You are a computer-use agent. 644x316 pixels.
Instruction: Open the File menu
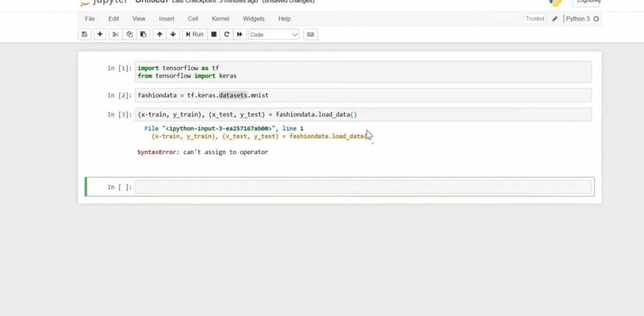click(x=90, y=19)
